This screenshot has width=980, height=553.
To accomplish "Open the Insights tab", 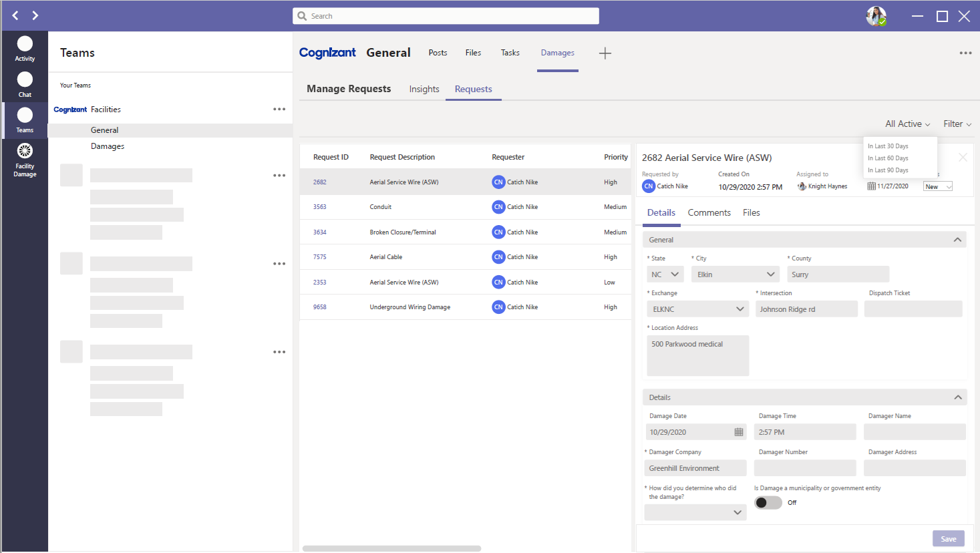I will [x=424, y=88].
